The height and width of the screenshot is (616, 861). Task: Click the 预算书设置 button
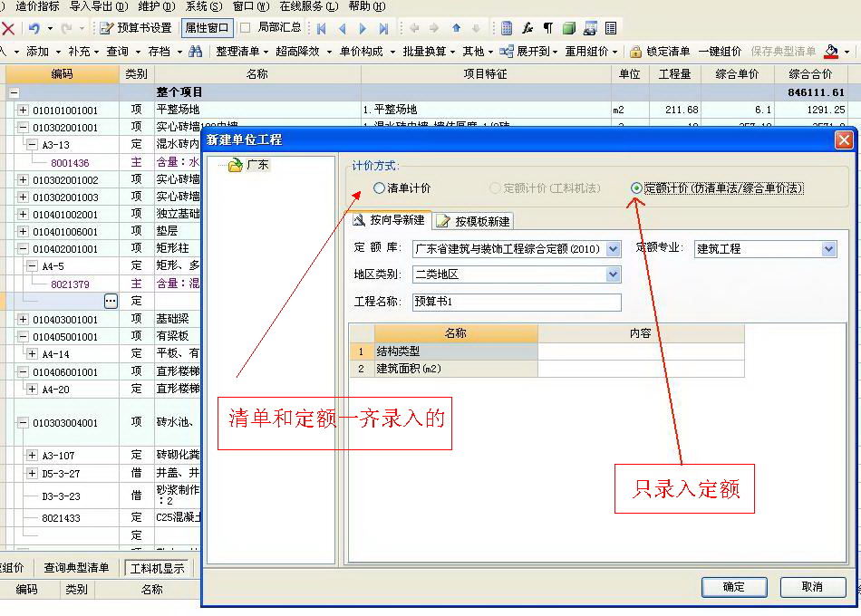[136, 28]
